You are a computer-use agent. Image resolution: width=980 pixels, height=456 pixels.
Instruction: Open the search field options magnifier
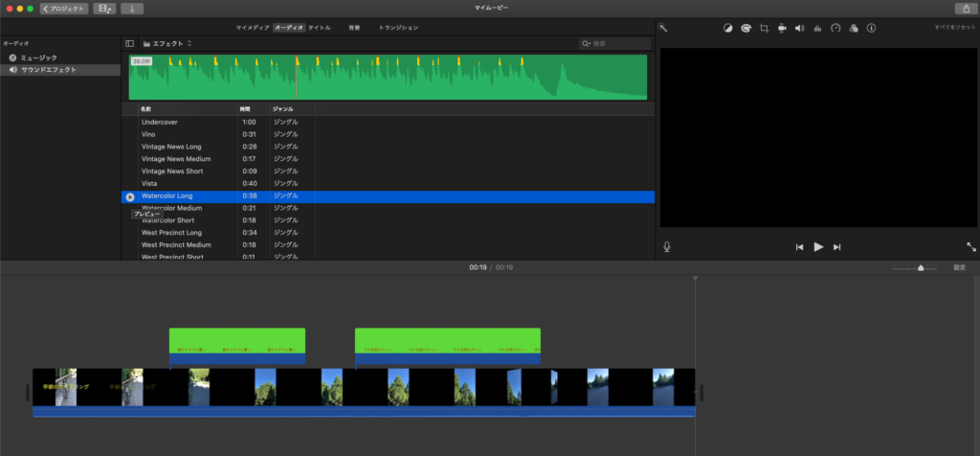click(586, 44)
